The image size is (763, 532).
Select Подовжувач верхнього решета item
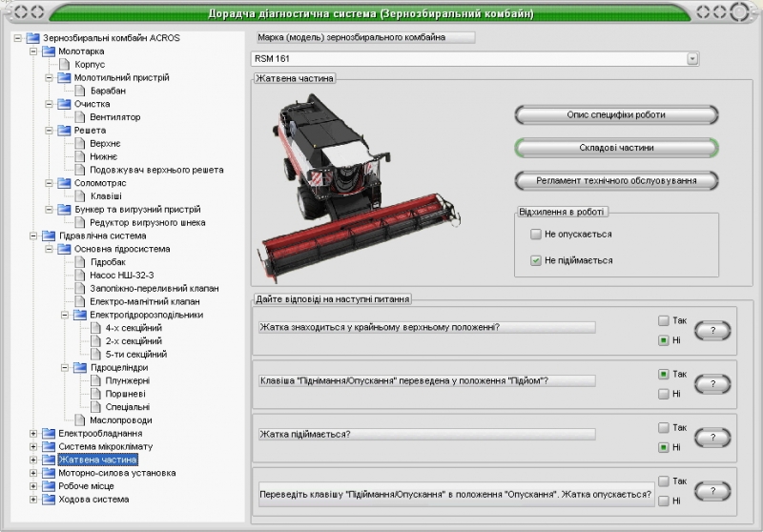point(156,169)
